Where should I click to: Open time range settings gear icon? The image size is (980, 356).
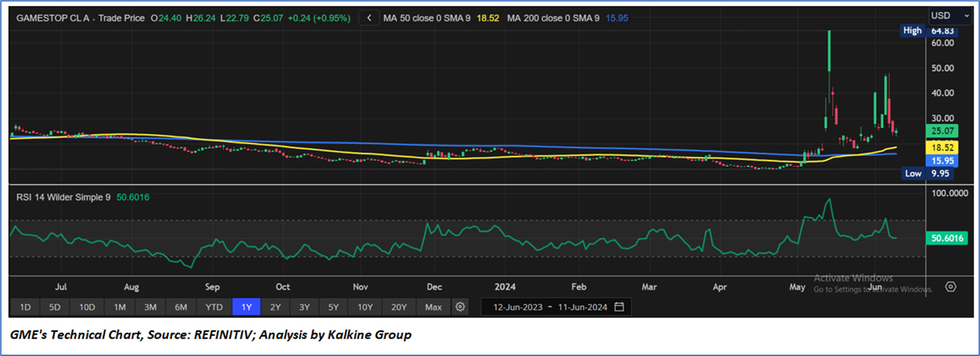click(460, 307)
